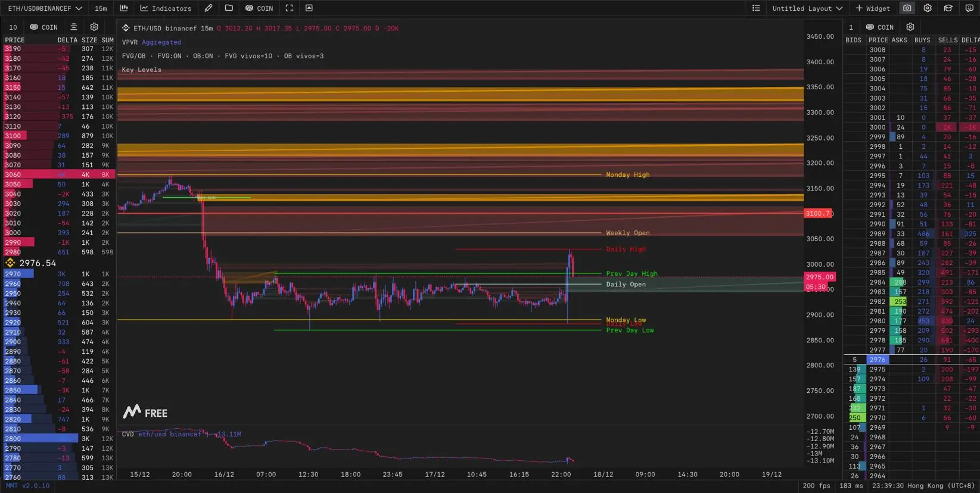Add a new Widget
This screenshot has width=980, height=493.
tap(873, 8)
